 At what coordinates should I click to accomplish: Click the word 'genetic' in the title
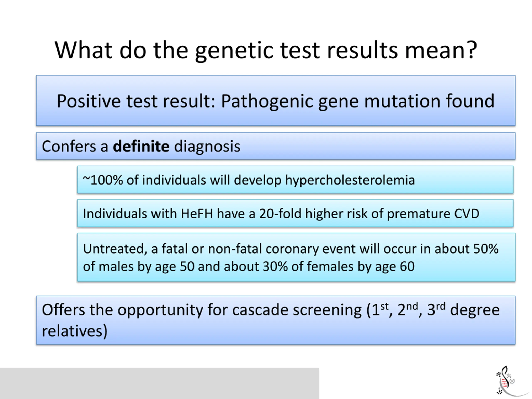(234, 51)
